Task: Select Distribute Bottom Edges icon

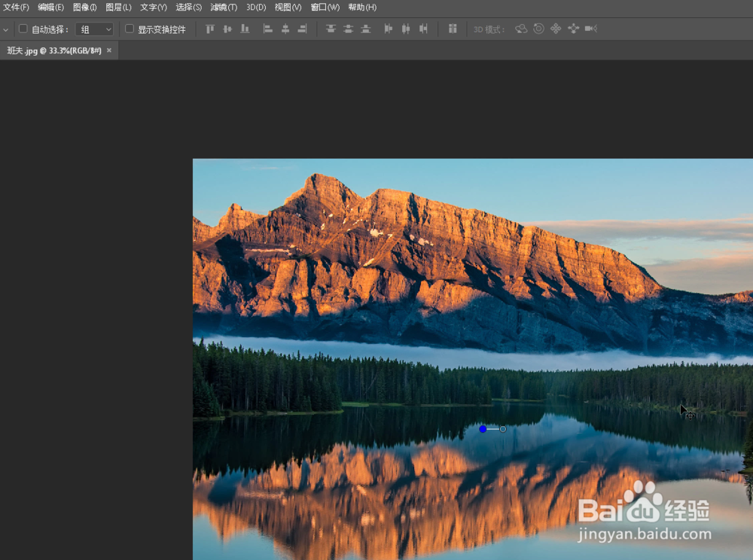Action: click(366, 29)
